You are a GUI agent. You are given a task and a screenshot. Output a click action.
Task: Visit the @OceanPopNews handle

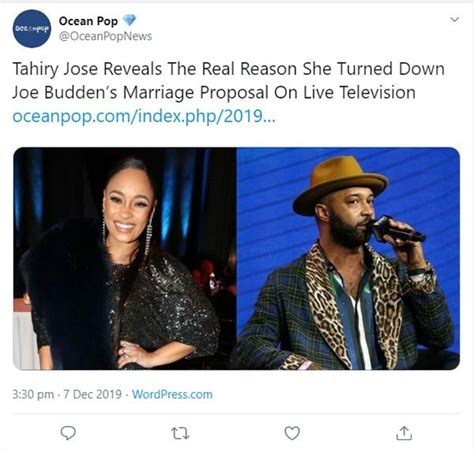point(105,36)
